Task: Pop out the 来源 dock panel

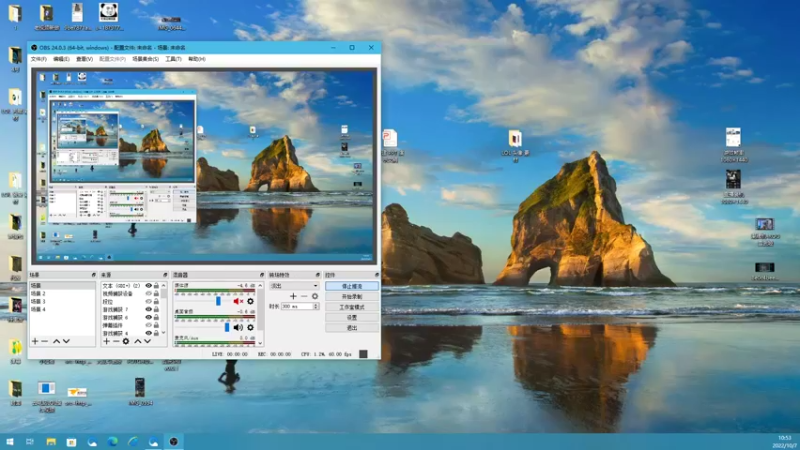Action: pos(165,275)
